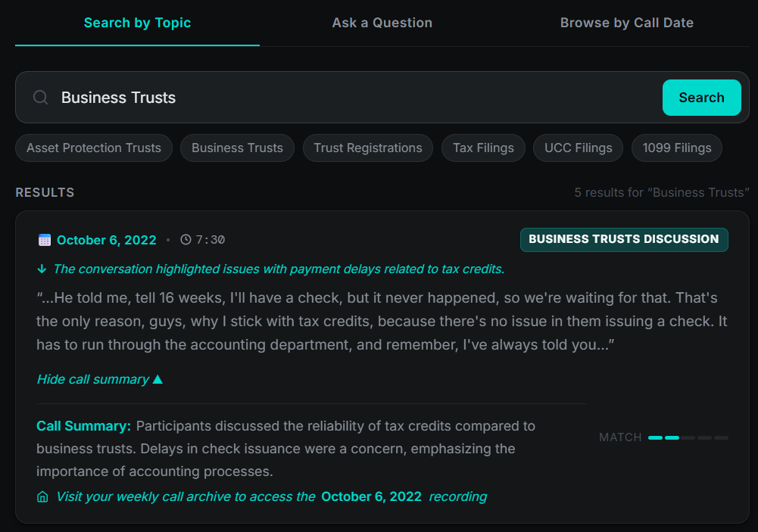Select the BUSINESS TRUSTS DISCUSSION badge

tap(623, 239)
